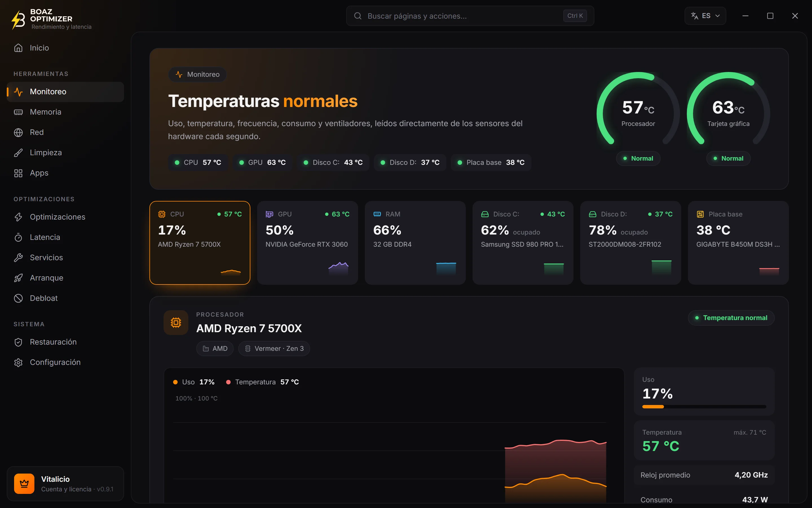Viewport: 812px width, 508px height.
Task: Click the Normal badge under Tarjeta gráfica
Action: (728, 158)
